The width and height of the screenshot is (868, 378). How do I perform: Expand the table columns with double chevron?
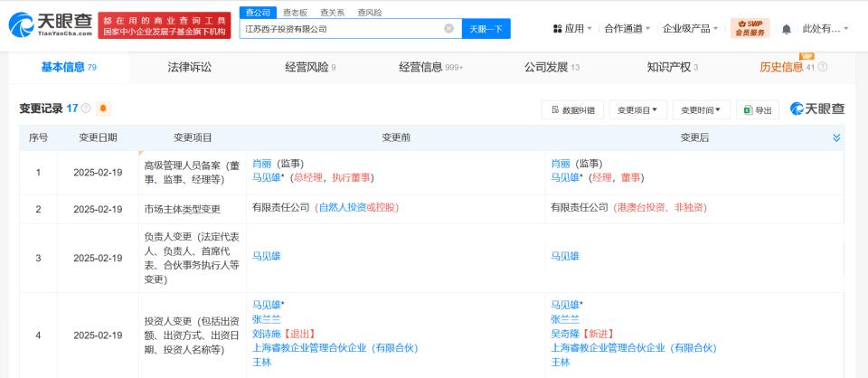[x=836, y=137]
